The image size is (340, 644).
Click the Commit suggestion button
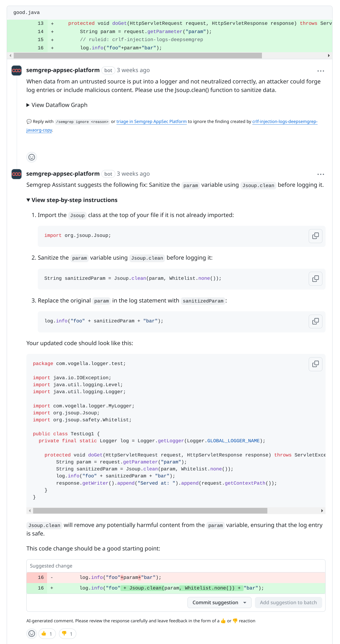point(215,602)
